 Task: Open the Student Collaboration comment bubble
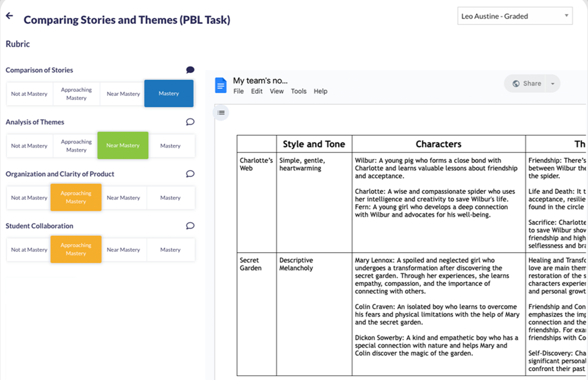[x=190, y=226]
